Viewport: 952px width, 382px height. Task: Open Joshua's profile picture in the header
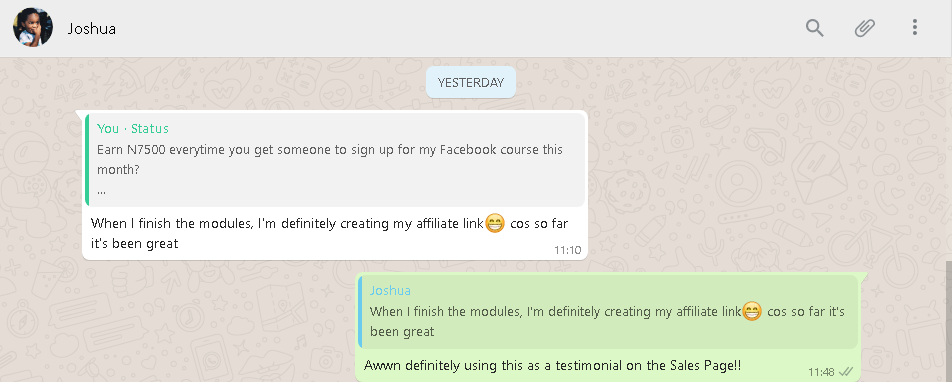tap(33, 27)
